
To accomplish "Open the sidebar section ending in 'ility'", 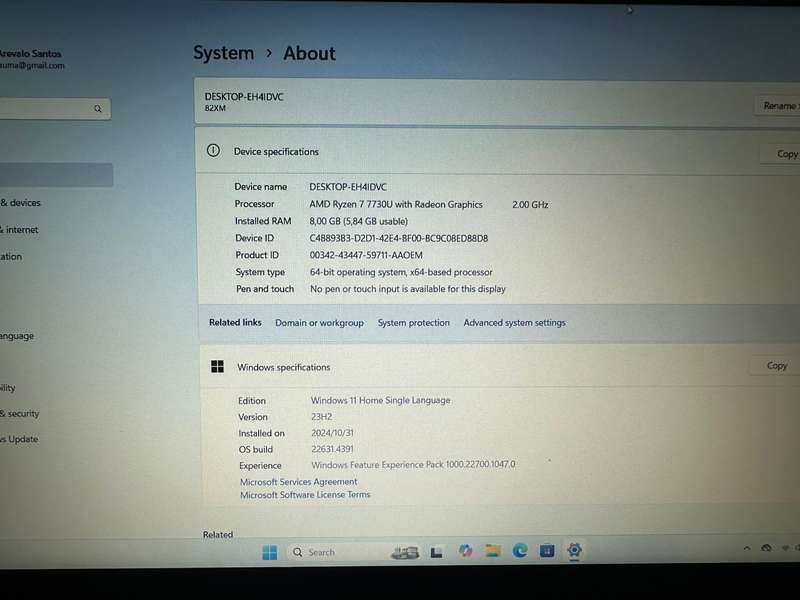I will pyautogui.click(x=8, y=388).
